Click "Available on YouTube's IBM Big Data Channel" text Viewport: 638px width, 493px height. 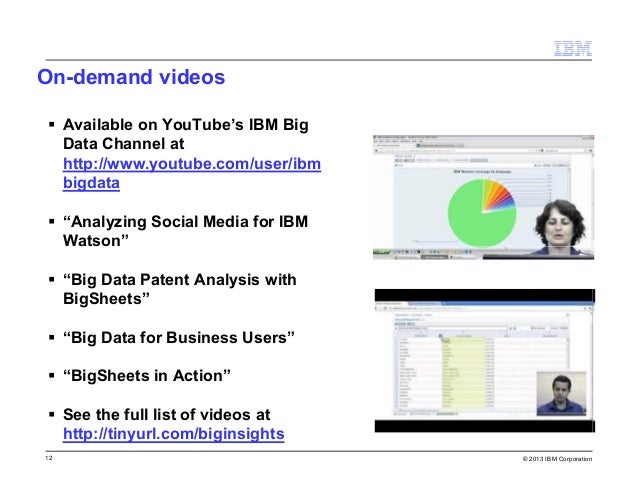186,134
